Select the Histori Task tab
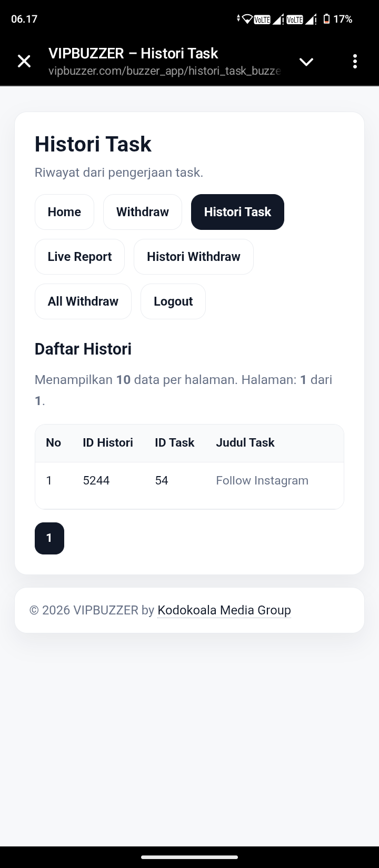Image resolution: width=379 pixels, height=868 pixels. coord(237,212)
